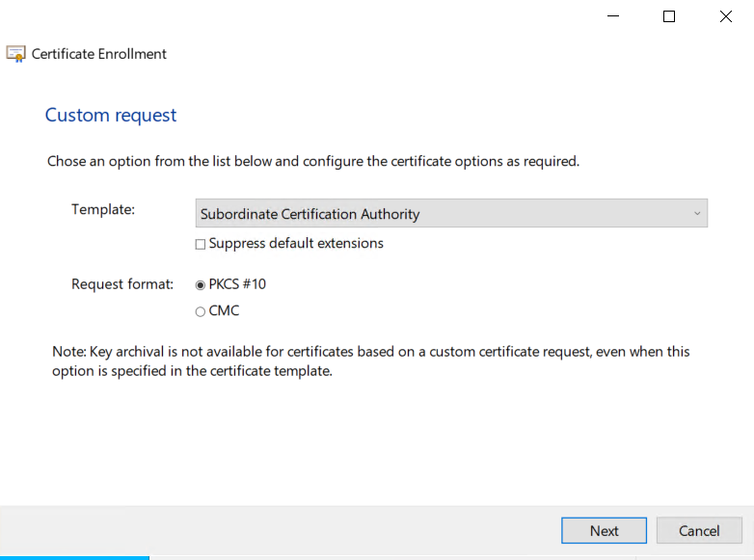754x560 pixels.
Task: Close the Certificate Enrollment wizard
Action: tap(725, 16)
